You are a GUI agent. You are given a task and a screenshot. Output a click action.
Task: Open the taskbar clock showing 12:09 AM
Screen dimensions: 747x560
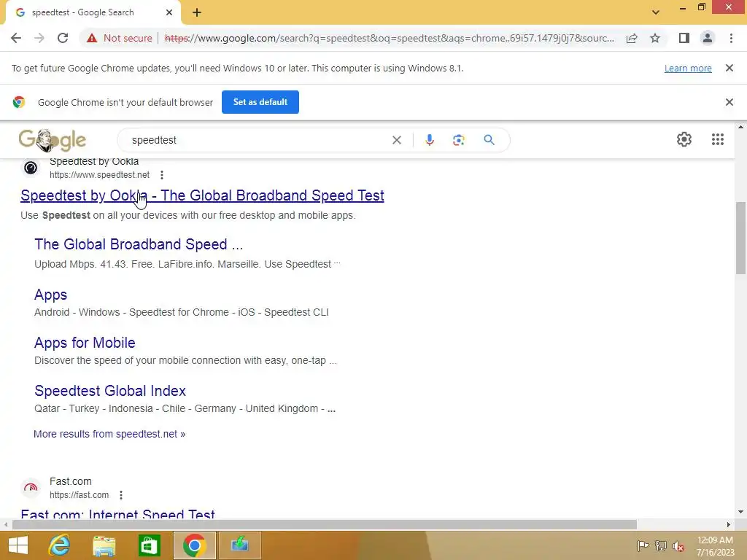(x=715, y=545)
